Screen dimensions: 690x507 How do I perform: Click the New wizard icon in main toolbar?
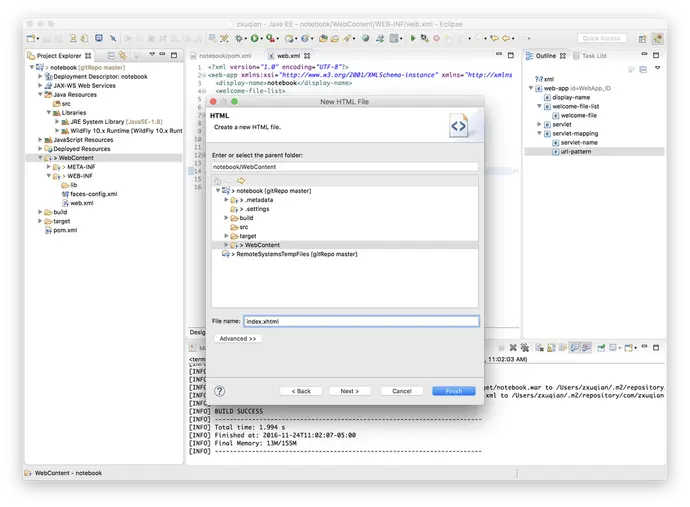click(31, 38)
